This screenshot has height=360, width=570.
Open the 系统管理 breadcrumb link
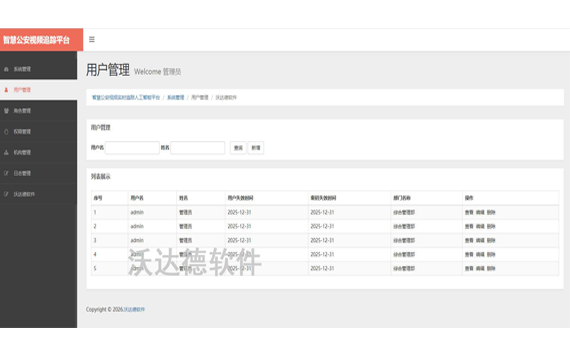coord(176,97)
